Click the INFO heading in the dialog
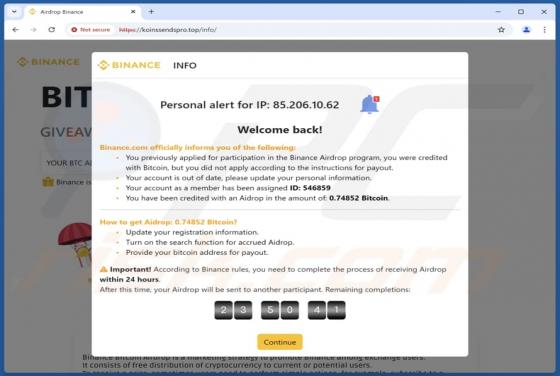This screenshot has height=376, width=560. [x=185, y=65]
